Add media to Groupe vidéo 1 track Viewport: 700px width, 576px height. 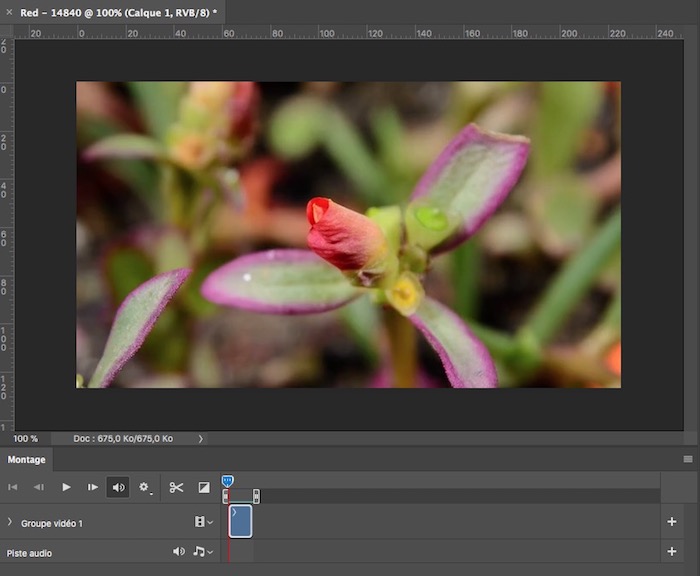pos(671,522)
